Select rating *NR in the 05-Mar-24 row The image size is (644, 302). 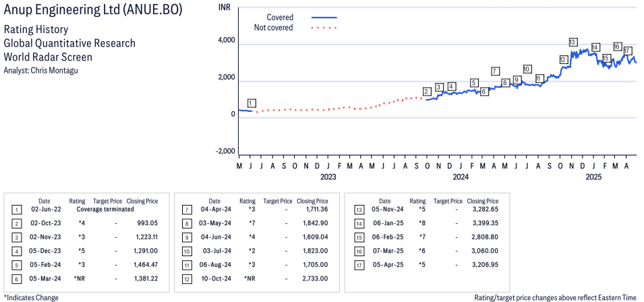click(x=80, y=279)
